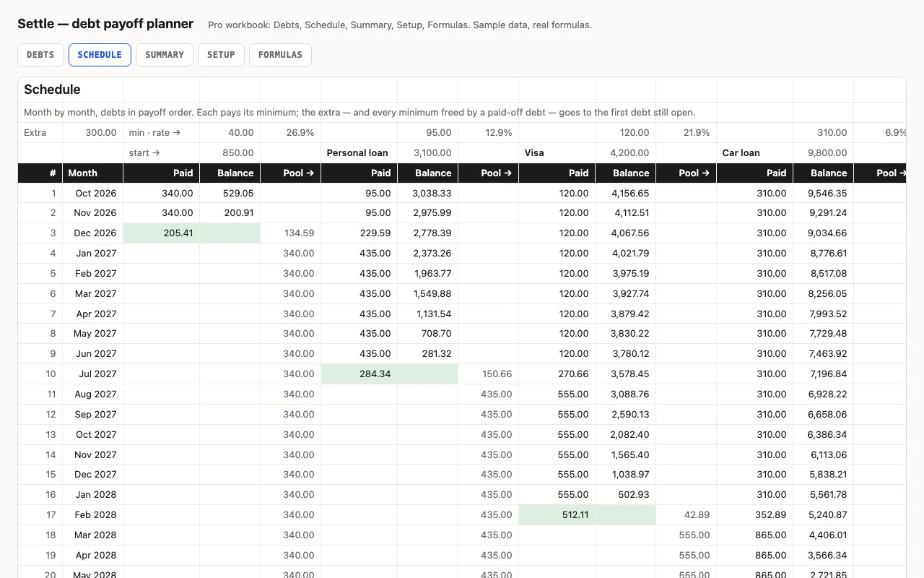Switch to the Summary tab

coord(165,55)
